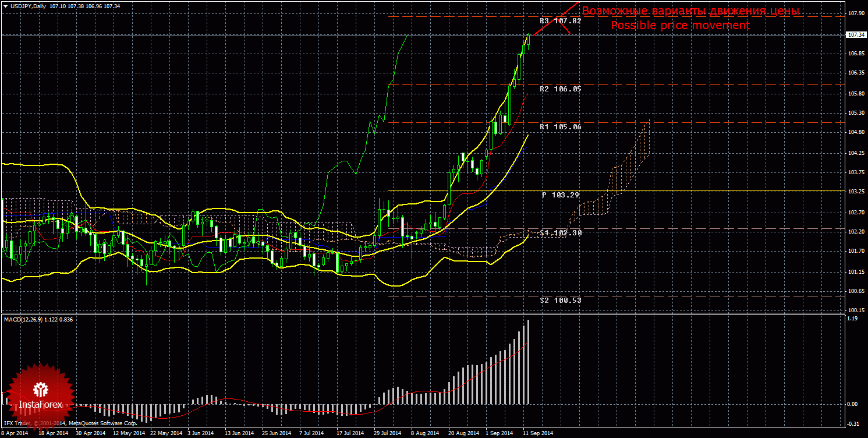This screenshot has width=868, height=438.
Task: Click the R1 105.06 resistance label
Action: 560,126
